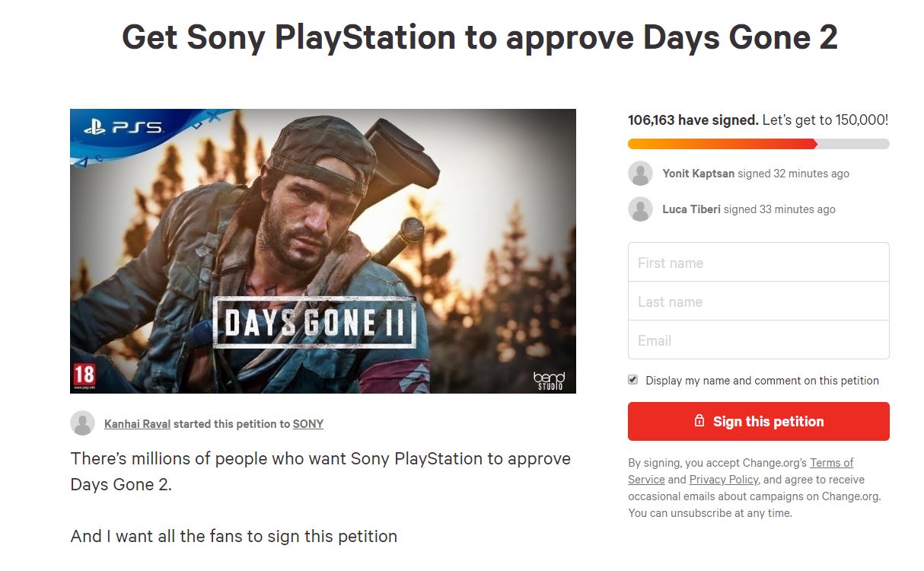The width and height of the screenshot is (924, 571).
Task: Click the signature progress bar
Action: [x=758, y=144]
